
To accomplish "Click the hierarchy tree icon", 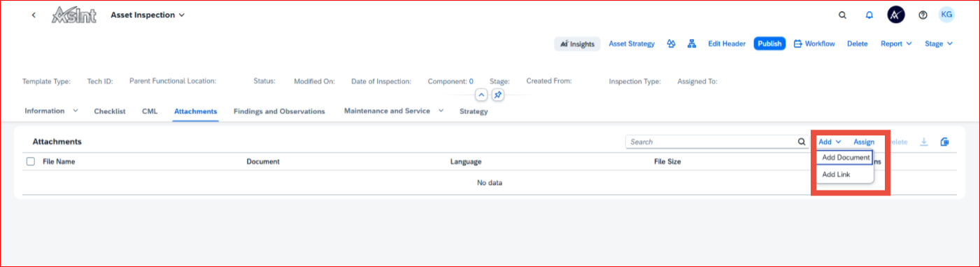I will [692, 43].
